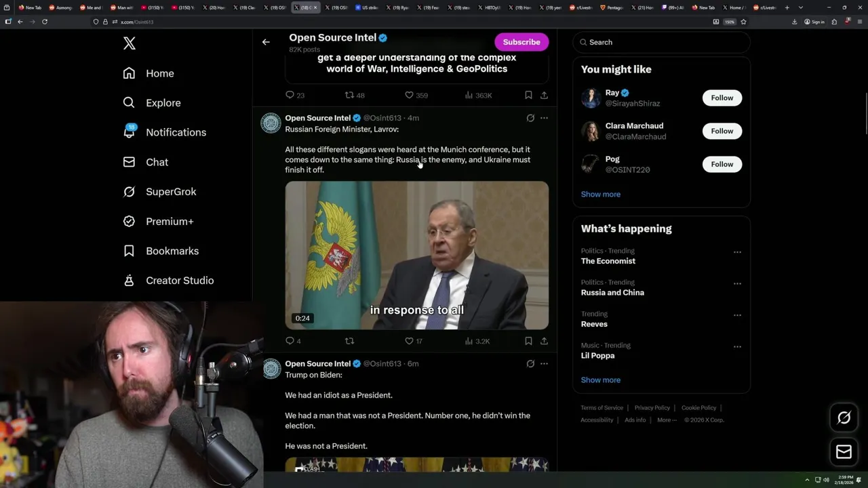The image size is (868, 488).
Task: Open more options for Russia and China trend
Action: coord(737,283)
